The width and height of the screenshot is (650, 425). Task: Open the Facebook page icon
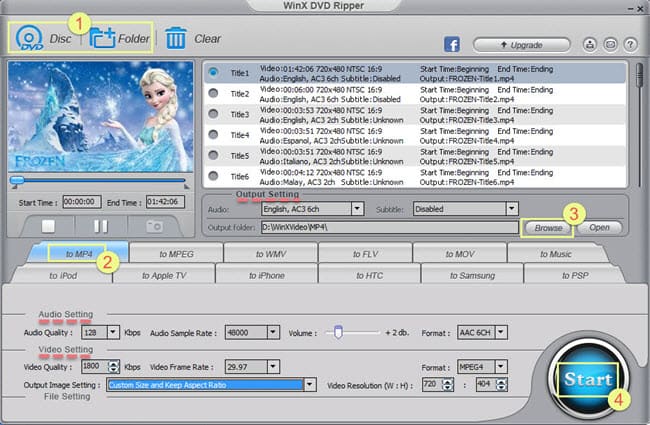[452, 44]
